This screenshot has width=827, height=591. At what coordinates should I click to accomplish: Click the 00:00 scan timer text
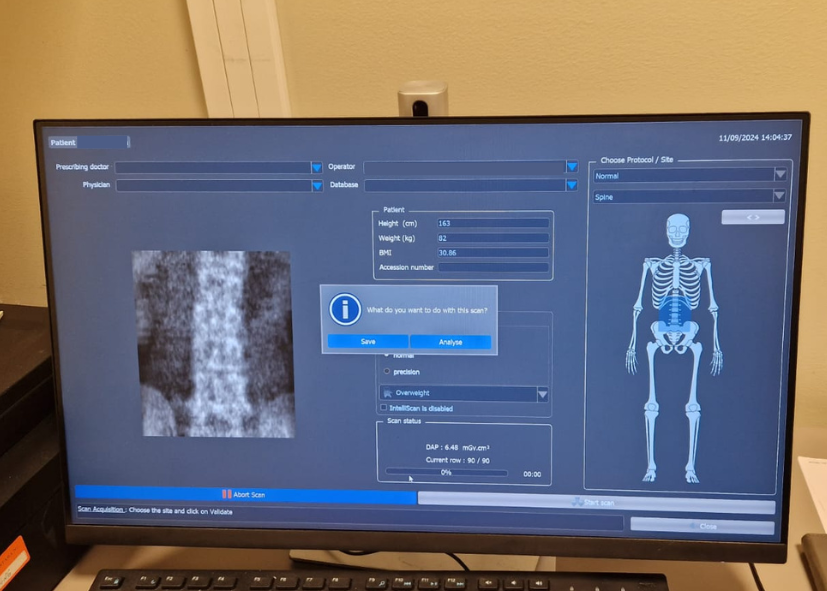(x=532, y=474)
